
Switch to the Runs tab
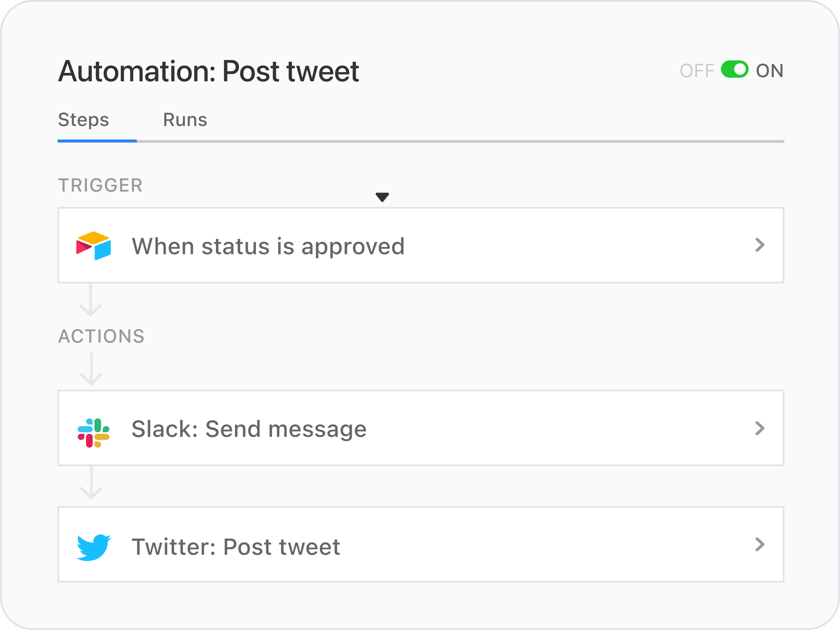[185, 120]
